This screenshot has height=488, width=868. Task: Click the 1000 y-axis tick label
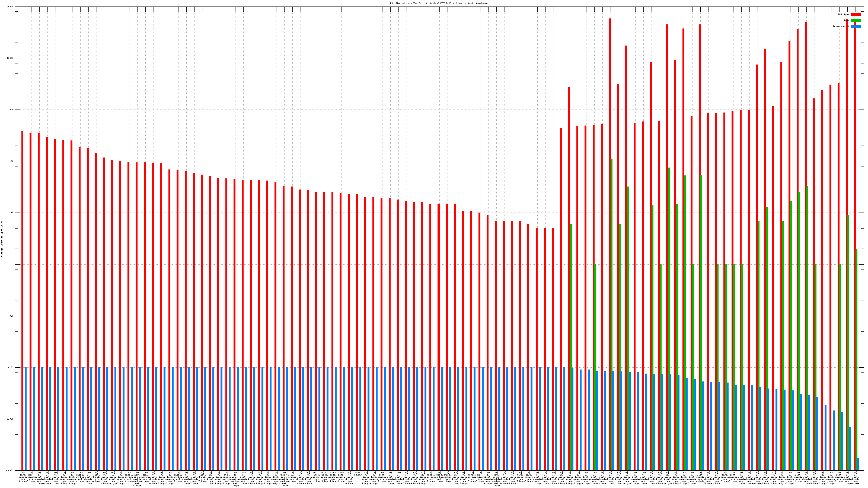point(11,110)
